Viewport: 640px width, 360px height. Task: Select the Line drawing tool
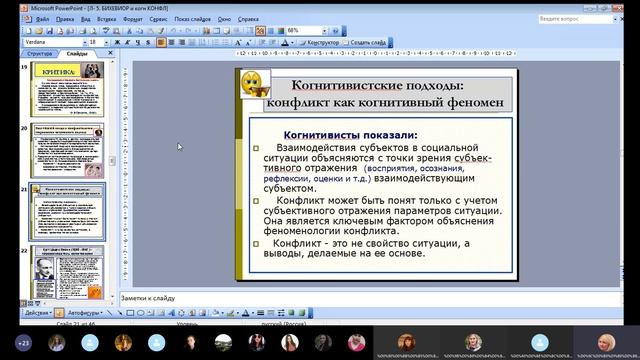coord(109,313)
